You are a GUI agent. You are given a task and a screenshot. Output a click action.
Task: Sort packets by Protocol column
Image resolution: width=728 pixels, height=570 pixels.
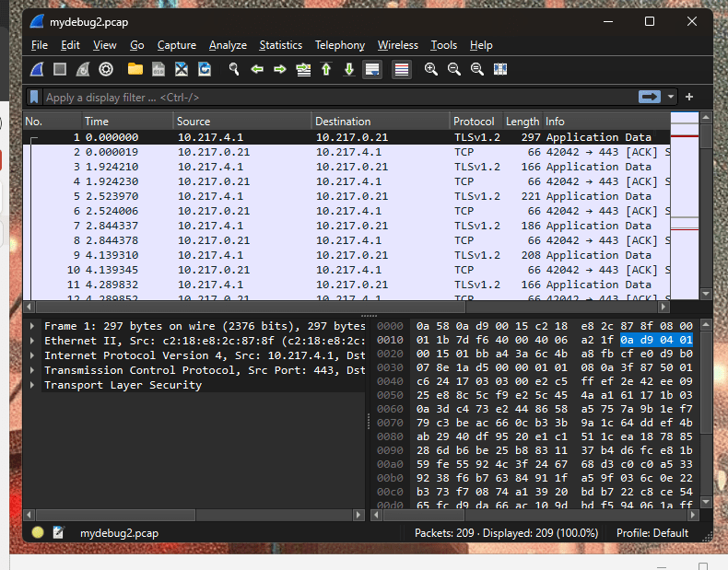tap(476, 122)
